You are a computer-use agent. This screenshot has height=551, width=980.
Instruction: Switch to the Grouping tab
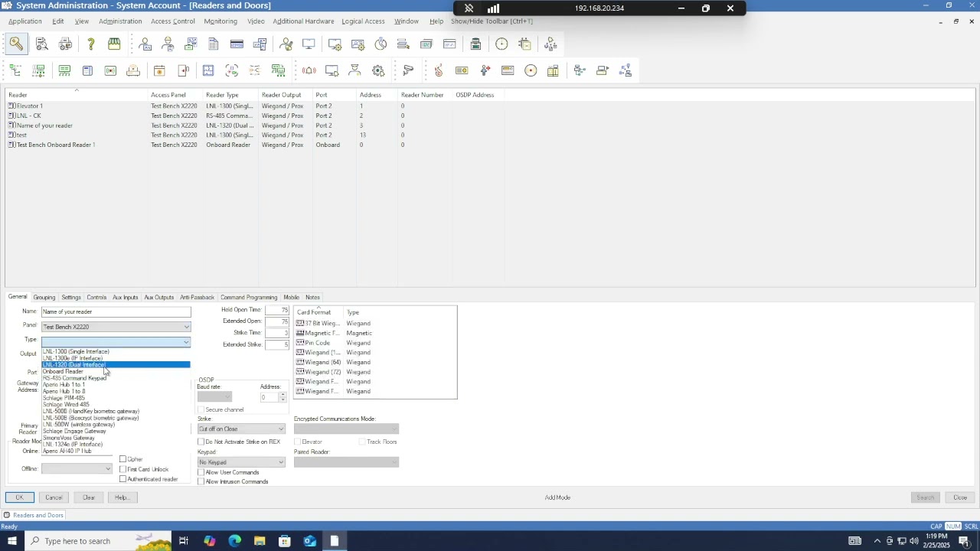pos(44,297)
